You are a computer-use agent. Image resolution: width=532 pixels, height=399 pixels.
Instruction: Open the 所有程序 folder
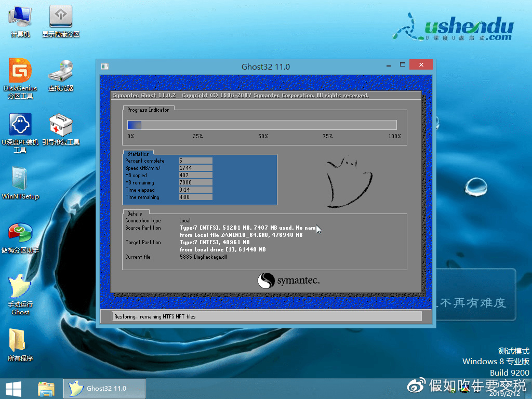coord(20,343)
